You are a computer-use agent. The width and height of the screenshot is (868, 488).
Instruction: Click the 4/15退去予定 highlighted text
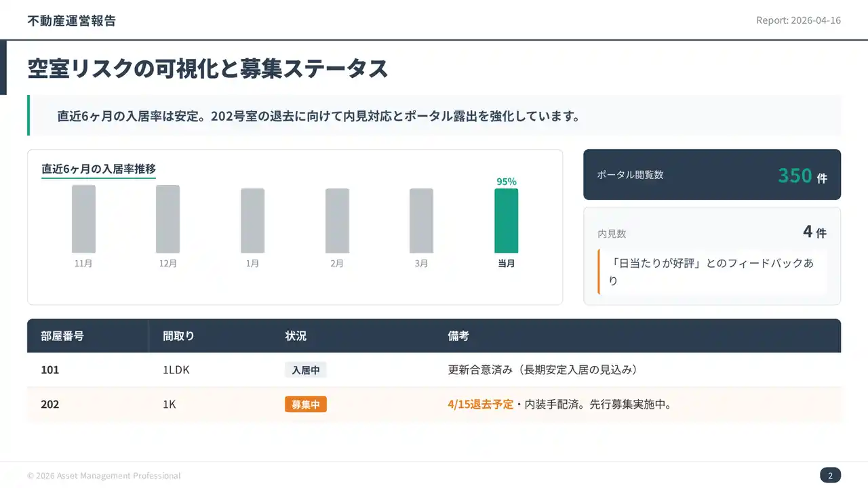pyautogui.click(x=480, y=405)
